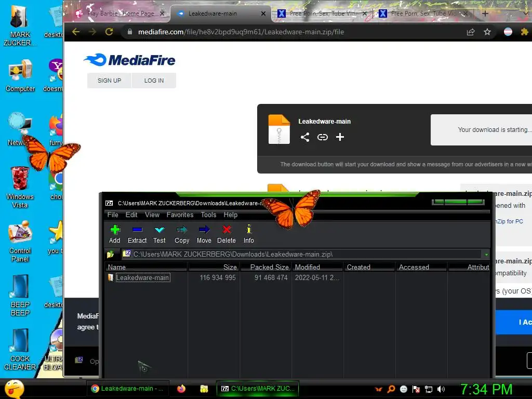Sort by the Created column header
Screen dimensions: 532x399
click(369, 267)
